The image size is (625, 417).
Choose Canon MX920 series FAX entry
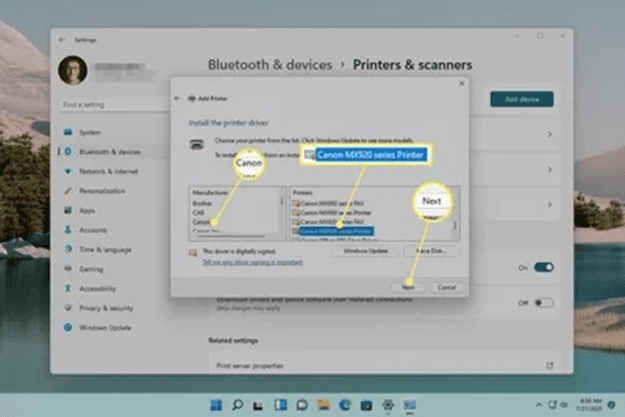(x=328, y=222)
